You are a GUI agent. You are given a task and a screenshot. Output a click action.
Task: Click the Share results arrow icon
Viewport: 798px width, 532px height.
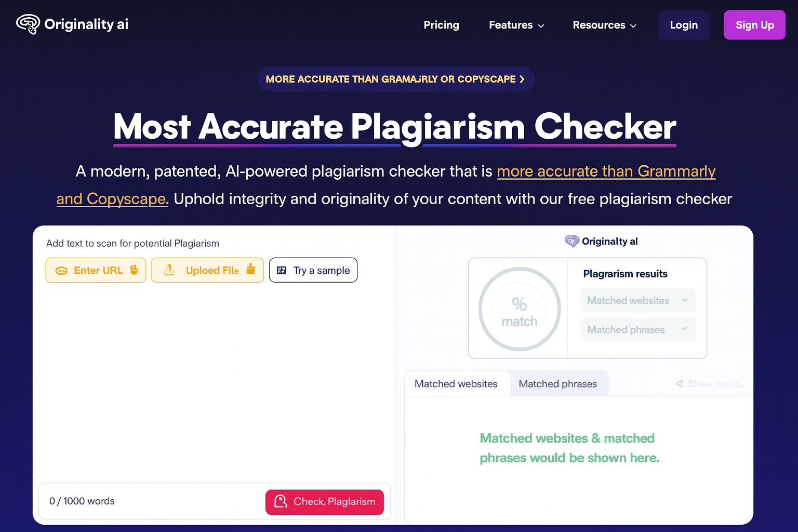click(x=680, y=383)
